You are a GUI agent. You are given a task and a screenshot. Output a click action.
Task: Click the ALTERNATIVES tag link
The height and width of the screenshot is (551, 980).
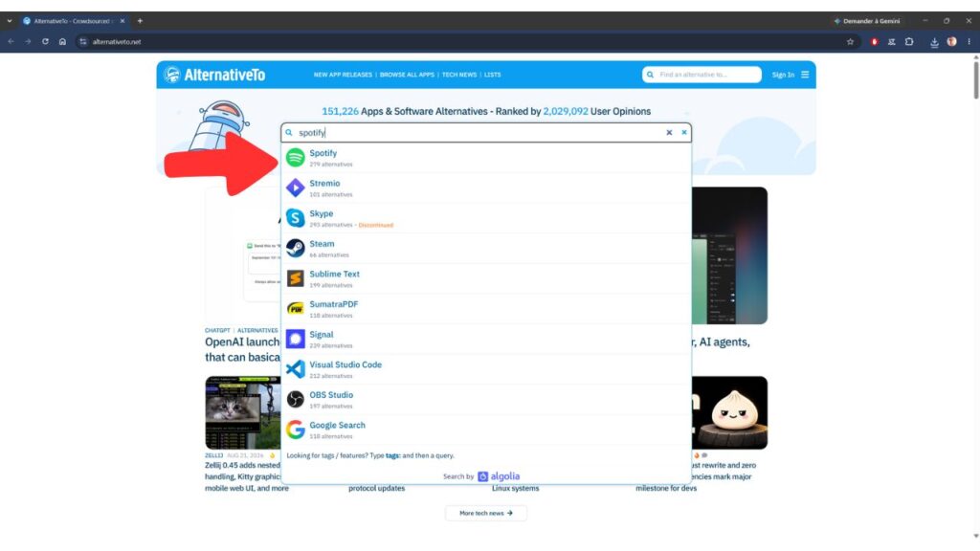click(x=257, y=330)
